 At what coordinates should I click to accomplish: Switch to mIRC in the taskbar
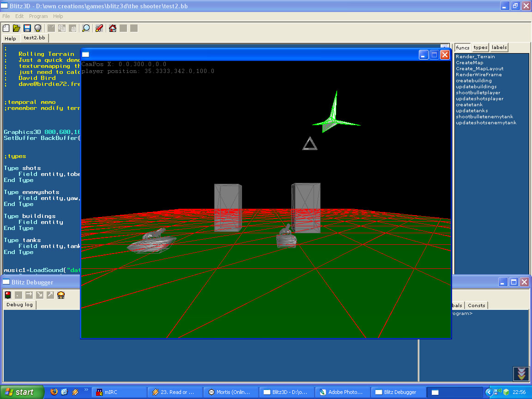[x=120, y=392]
